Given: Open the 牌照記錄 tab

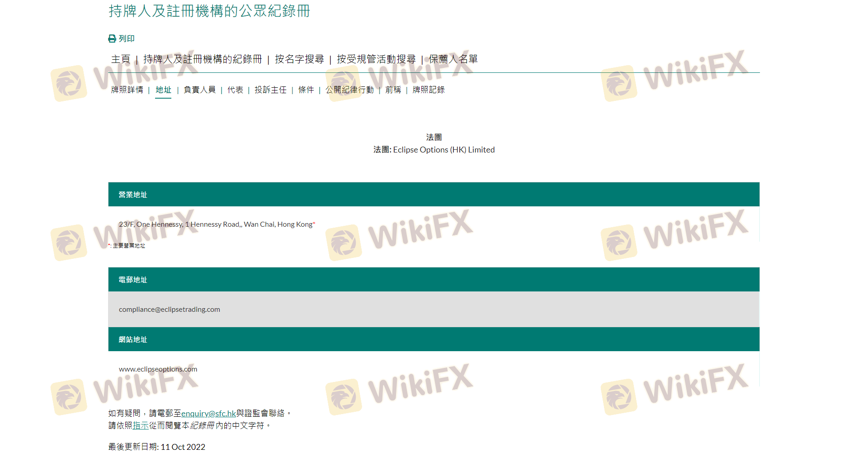Looking at the screenshot, I should pos(429,90).
